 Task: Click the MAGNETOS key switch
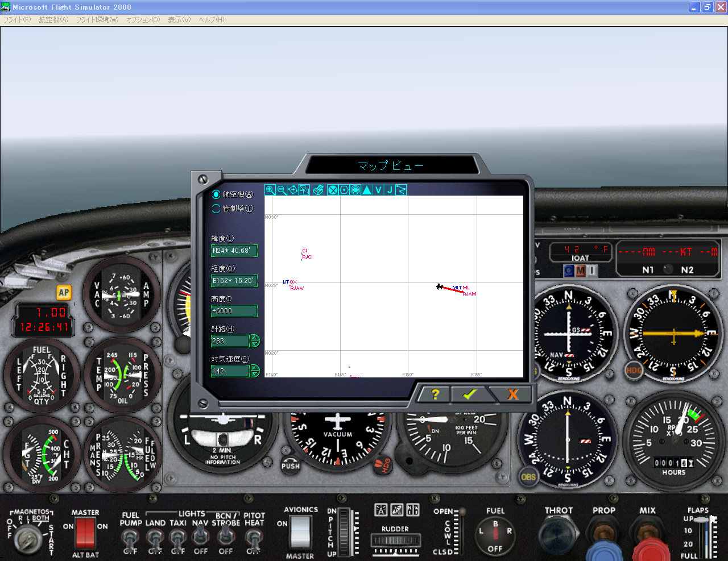[28, 539]
